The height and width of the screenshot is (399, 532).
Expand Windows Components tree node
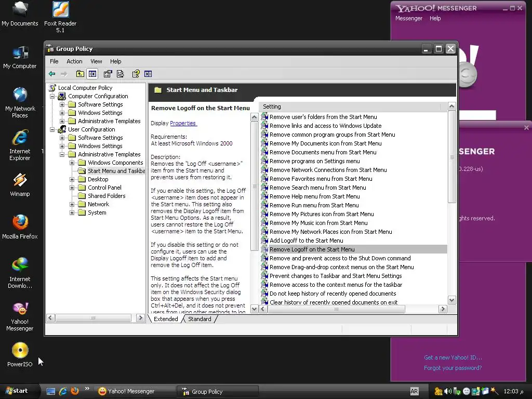72,163
